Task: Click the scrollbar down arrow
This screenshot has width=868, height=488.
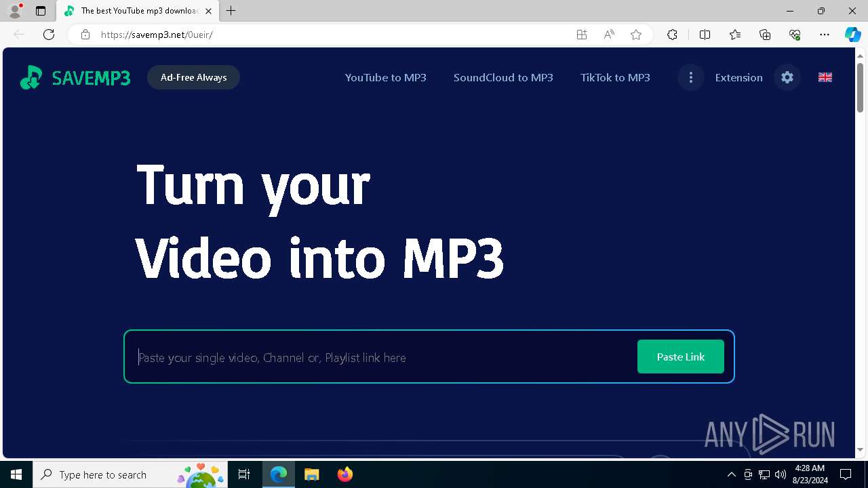Action: coord(860,449)
